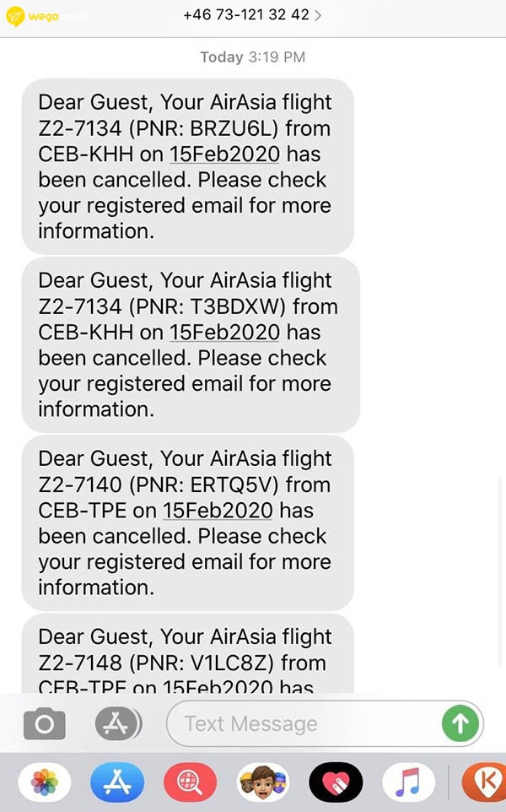Screen dimensions: 506x812
Task: Tap the Today 3:19 PM timestamp
Action: 253,57
